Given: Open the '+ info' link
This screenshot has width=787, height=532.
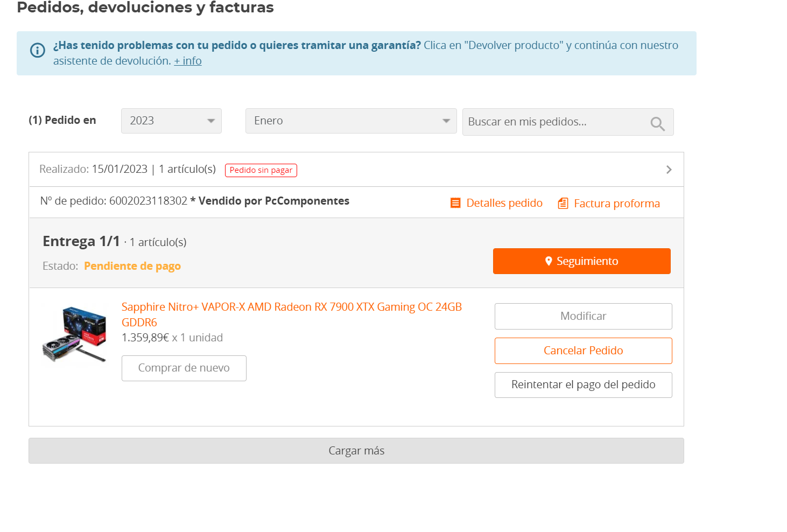Looking at the screenshot, I should (x=187, y=61).
